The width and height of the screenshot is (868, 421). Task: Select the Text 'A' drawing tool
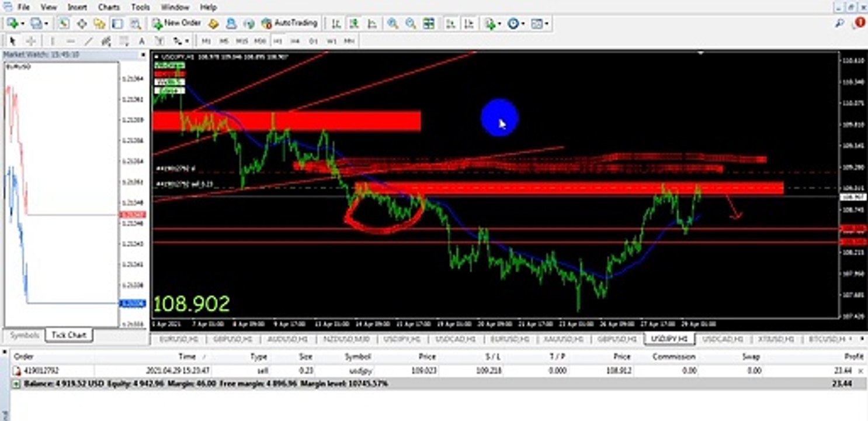(x=141, y=41)
